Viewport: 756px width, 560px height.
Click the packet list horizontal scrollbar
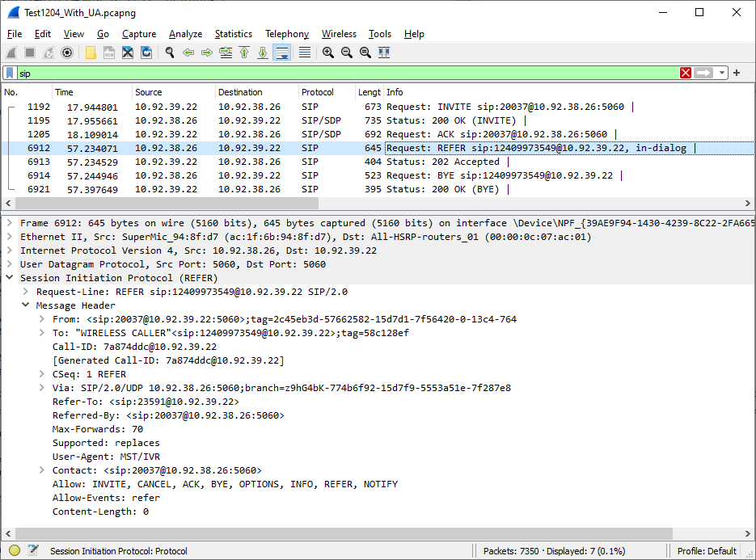[x=167, y=204]
